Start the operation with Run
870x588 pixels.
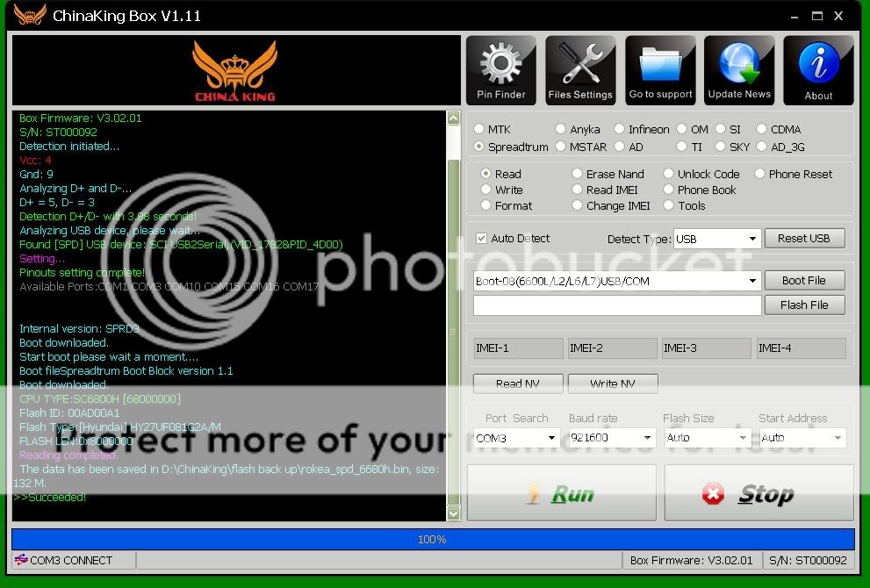click(562, 492)
